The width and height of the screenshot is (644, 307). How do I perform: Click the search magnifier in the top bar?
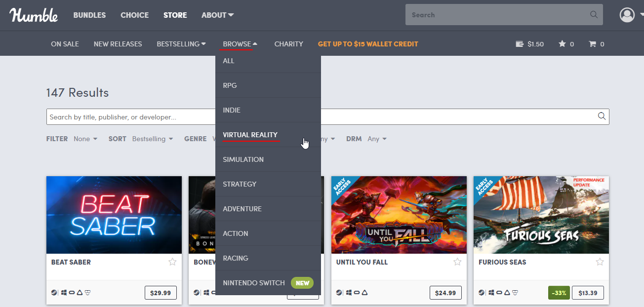[594, 15]
